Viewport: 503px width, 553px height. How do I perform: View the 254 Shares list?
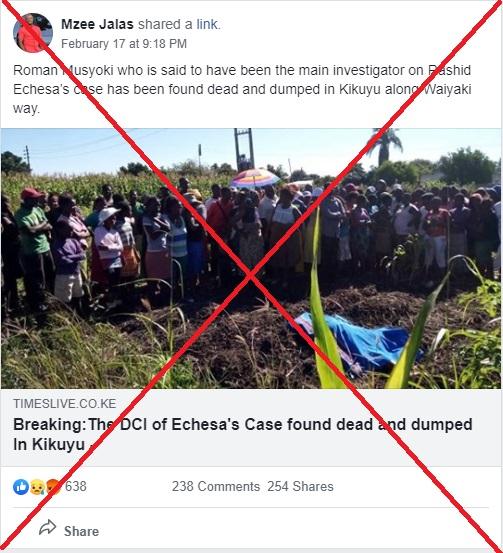click(300, 486)
